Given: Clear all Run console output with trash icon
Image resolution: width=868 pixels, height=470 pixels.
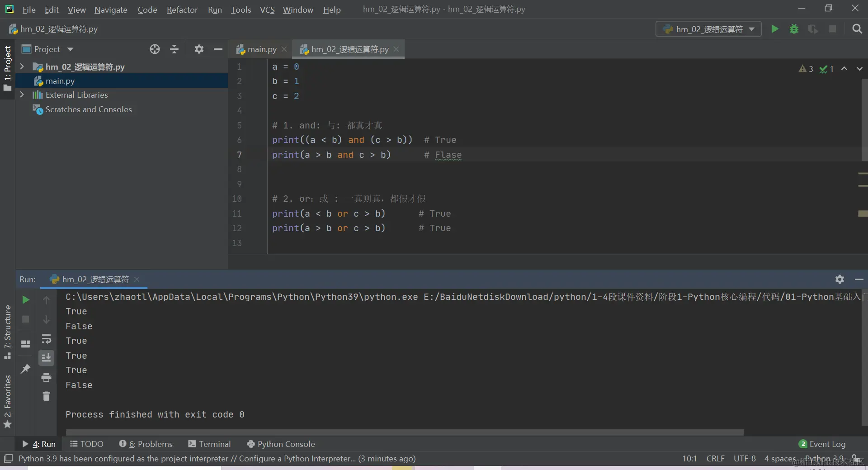Looking at the screenshot, I should (46, 396).
